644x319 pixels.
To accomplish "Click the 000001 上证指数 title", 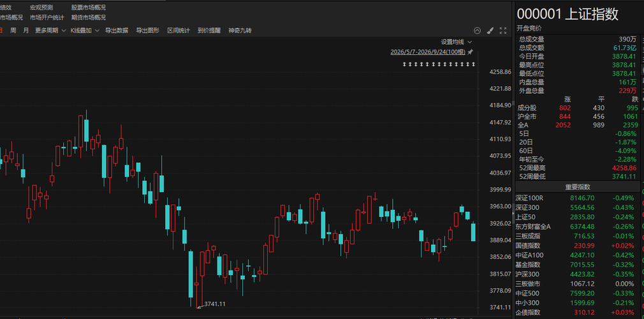I will (x=567, y=15).
